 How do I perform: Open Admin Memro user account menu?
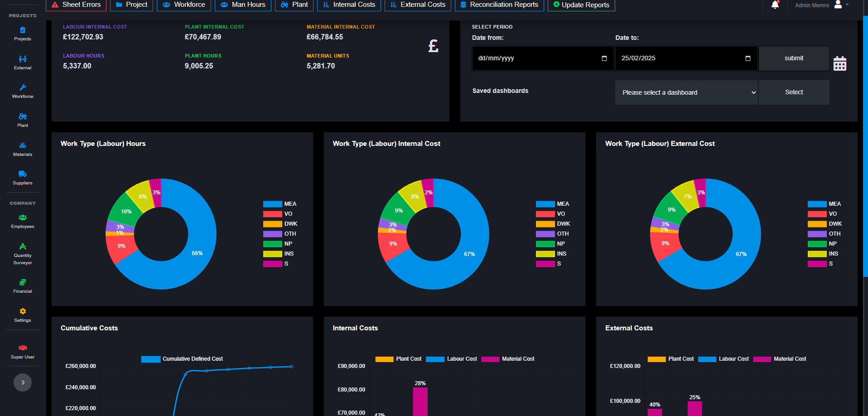coord(822,5)
